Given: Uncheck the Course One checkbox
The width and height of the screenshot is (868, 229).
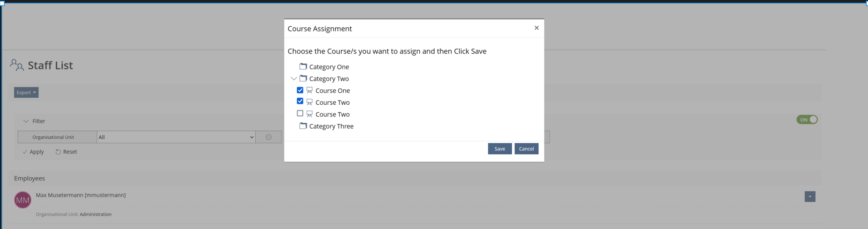Looking at the screenshot, I should [x=300, y=90].
